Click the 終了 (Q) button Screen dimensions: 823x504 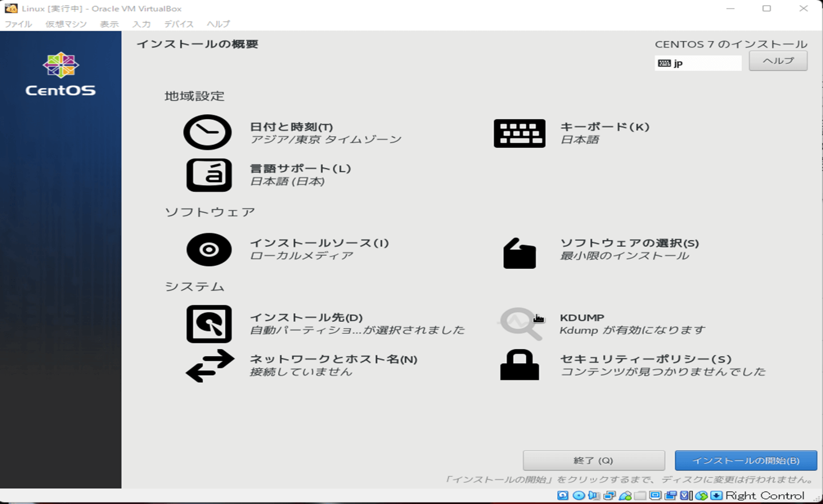point(593,460)
